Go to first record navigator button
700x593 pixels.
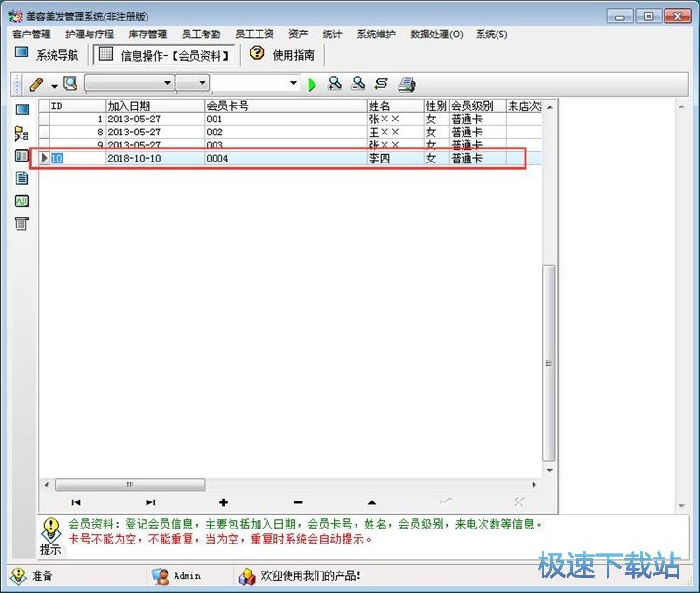click(x=76, y=502)
